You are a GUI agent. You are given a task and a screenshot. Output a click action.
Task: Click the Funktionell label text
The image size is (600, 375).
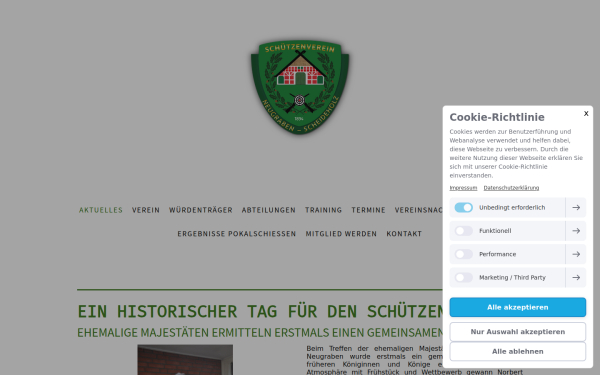495,231
